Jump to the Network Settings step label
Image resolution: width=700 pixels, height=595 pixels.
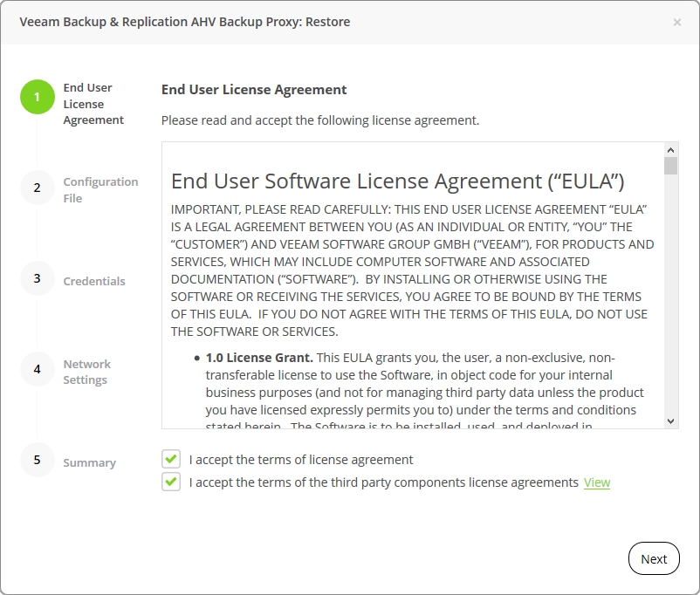(x=86, y=372)
